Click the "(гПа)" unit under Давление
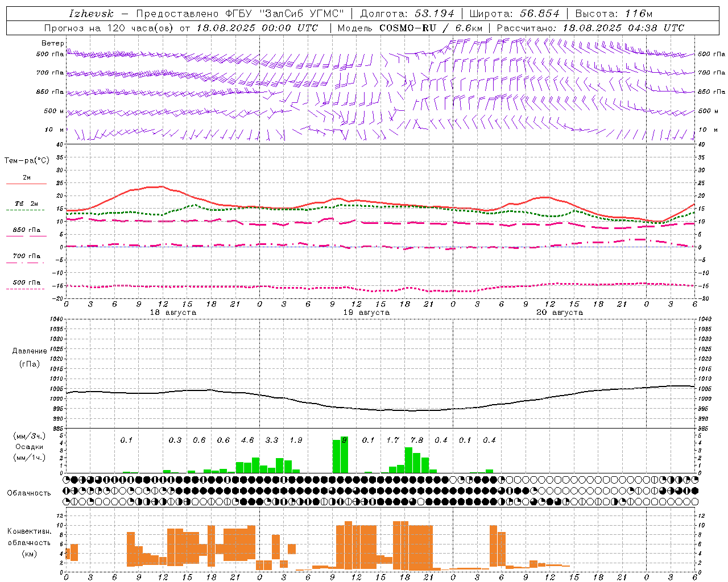 point(30,364)
